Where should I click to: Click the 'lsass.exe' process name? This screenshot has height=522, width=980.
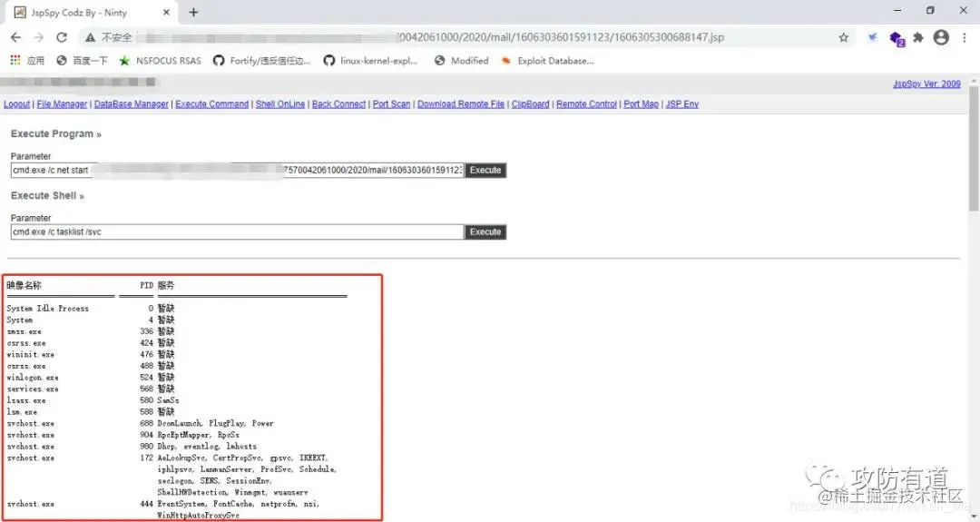26,400
